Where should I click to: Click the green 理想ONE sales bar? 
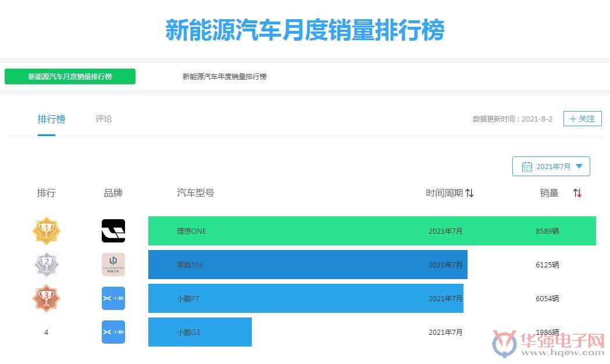(x=372, y=231)
